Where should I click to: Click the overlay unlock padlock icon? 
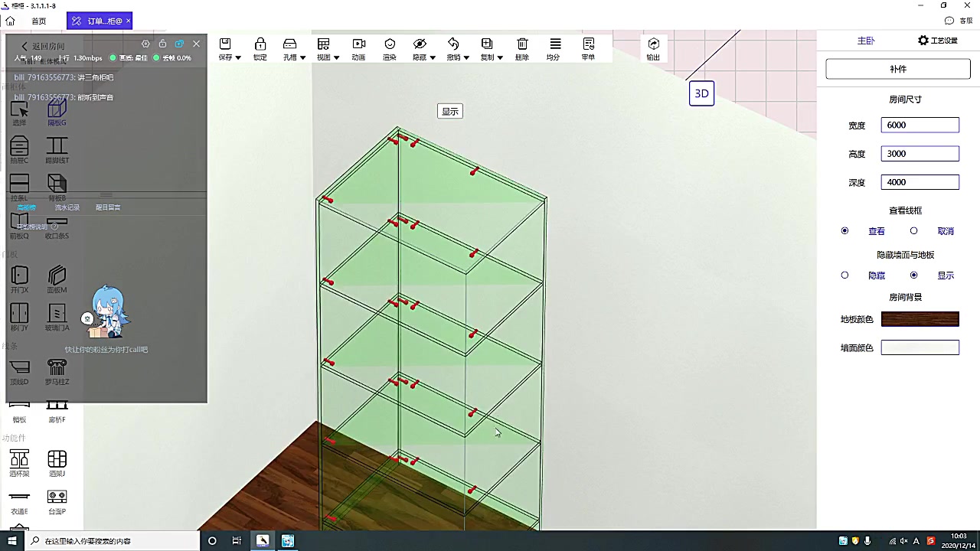[x=162, y=44]
